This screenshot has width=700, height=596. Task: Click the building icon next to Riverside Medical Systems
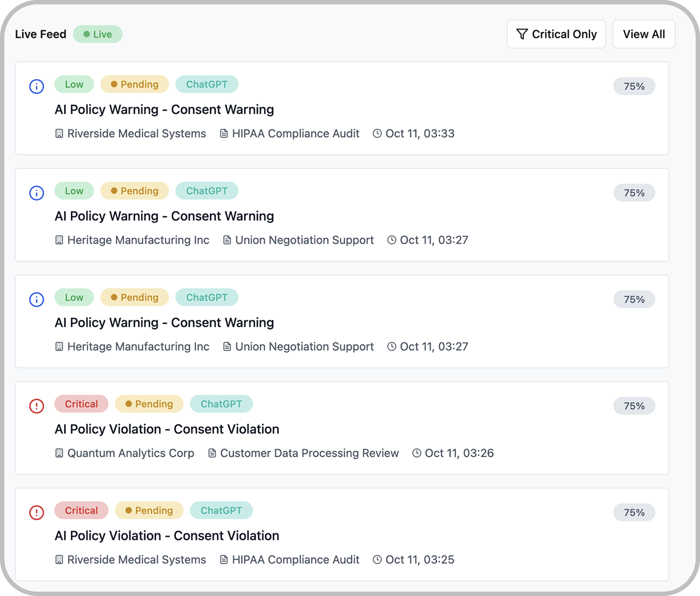click(x=59, y=133)
